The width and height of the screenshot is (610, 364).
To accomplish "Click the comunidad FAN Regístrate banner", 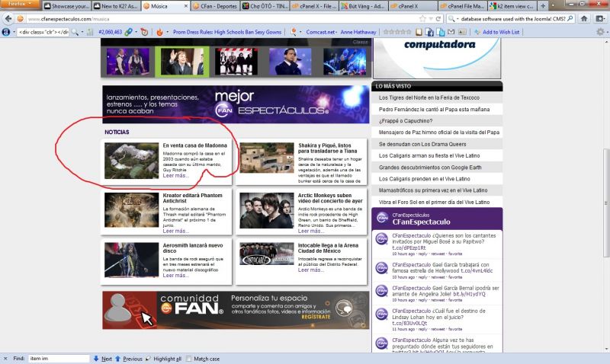I will tap(236, 310).
